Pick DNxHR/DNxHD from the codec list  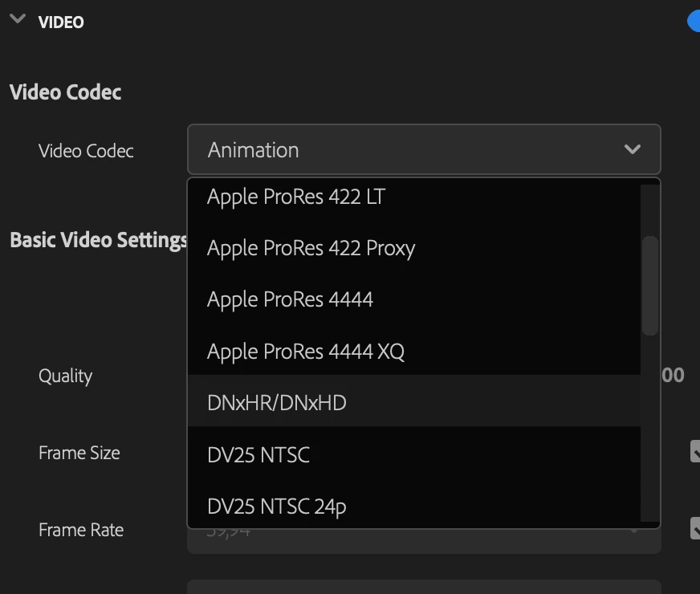click(x=414, y=402)
